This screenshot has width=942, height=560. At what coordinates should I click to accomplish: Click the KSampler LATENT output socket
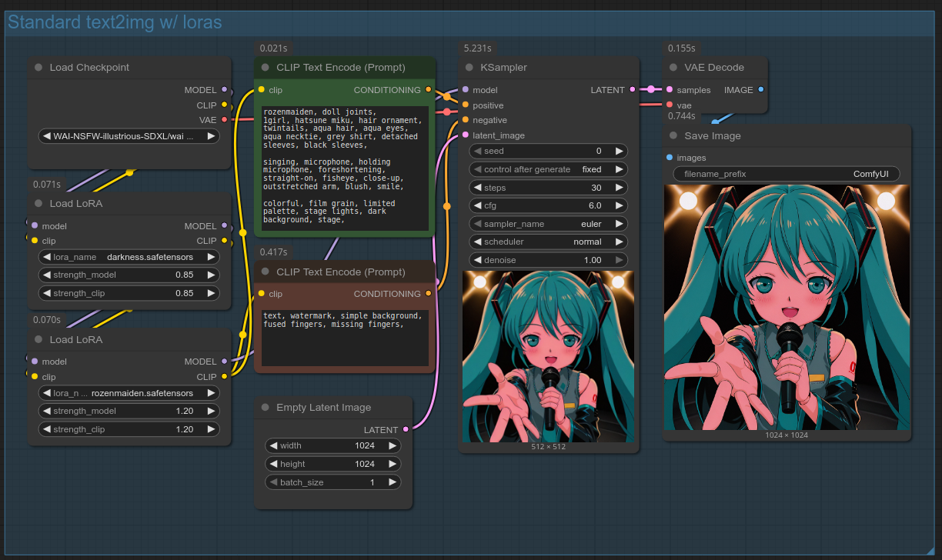633,90
